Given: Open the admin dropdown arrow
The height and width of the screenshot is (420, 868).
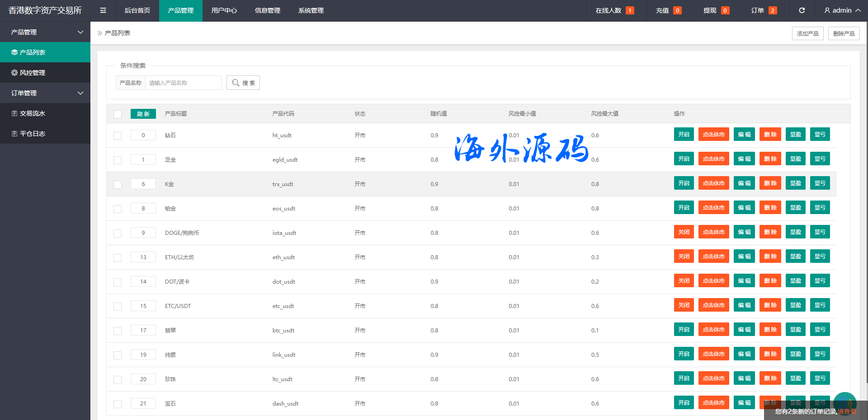Looking at the screenshot, I should tap(858, 10).
